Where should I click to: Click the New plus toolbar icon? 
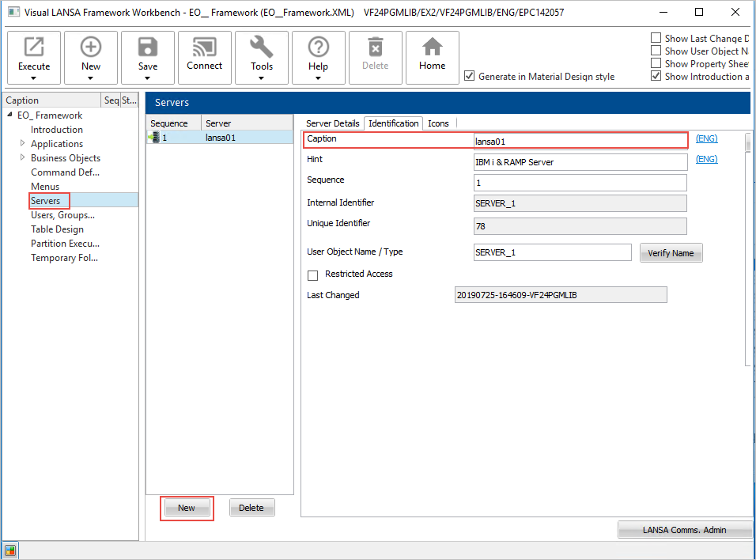[x=91, y=47]
